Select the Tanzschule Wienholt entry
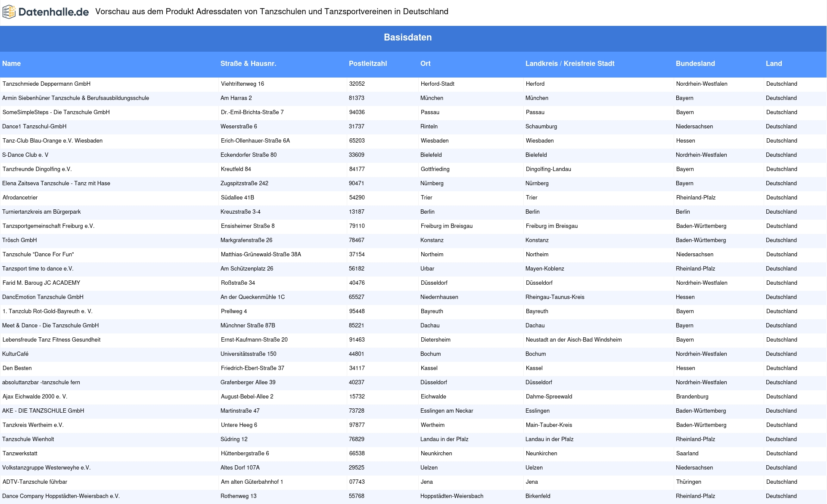 [28, 439]
